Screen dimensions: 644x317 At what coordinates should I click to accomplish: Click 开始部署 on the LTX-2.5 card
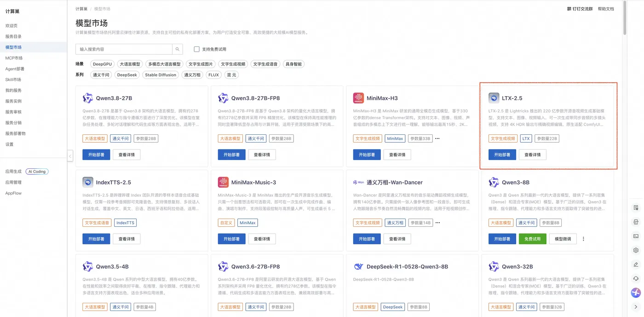pos(502,155)
